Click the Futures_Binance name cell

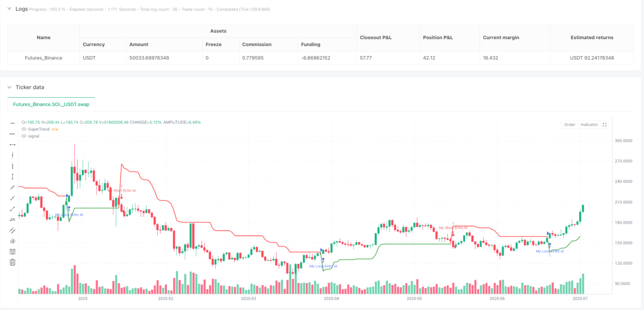44,58
